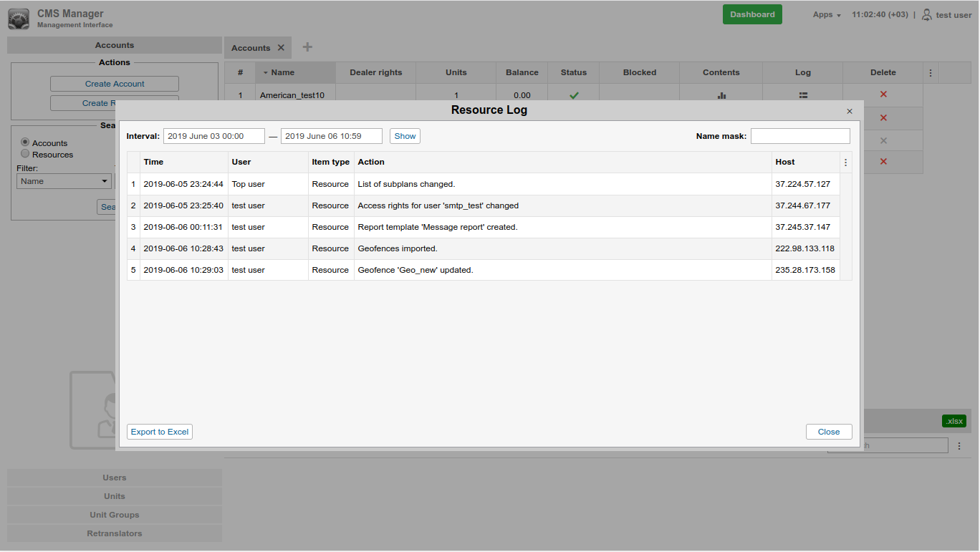The height and width of the screenshot is (552, 980).
Task: Open the Resource Log table options menu
Action: click(845, 162)
